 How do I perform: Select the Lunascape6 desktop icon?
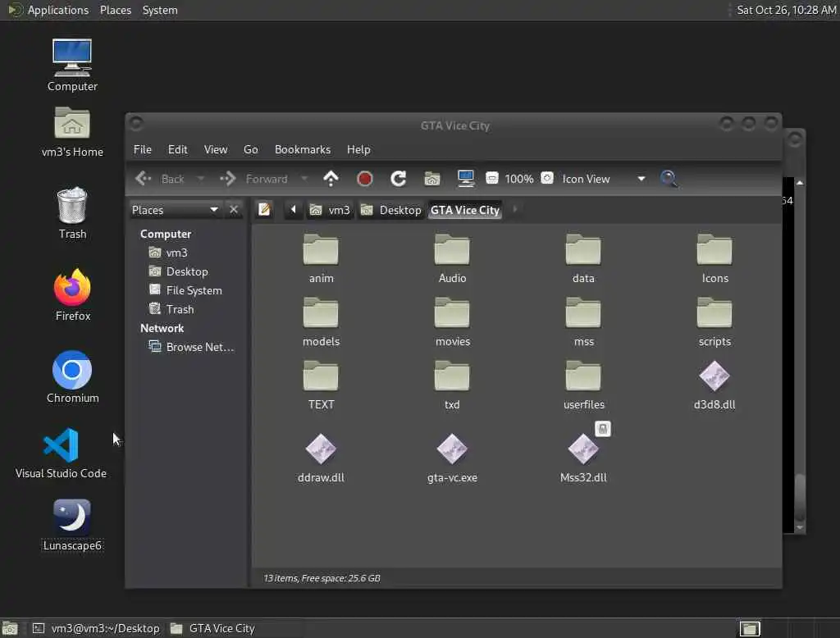pyautogui.click(x=72, y=525)
